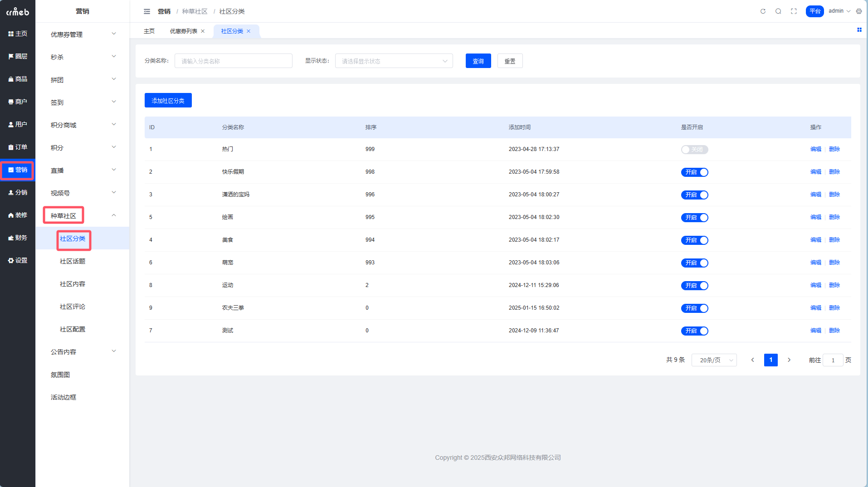Click the 添加社区分类 button
The image size is (868, 487).
(168, 101)
